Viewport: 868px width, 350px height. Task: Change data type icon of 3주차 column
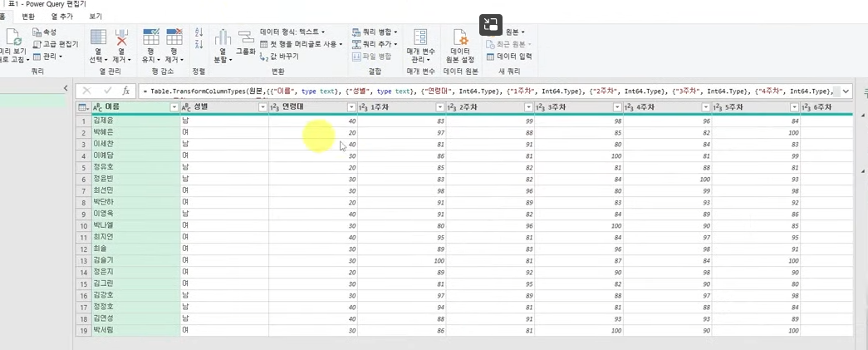[x=541, y=107]
